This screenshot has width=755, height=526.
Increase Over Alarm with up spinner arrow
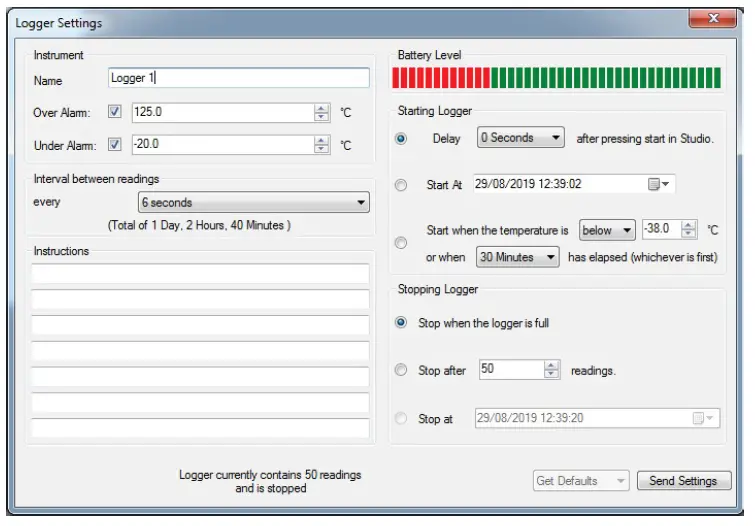coord(321,108)
